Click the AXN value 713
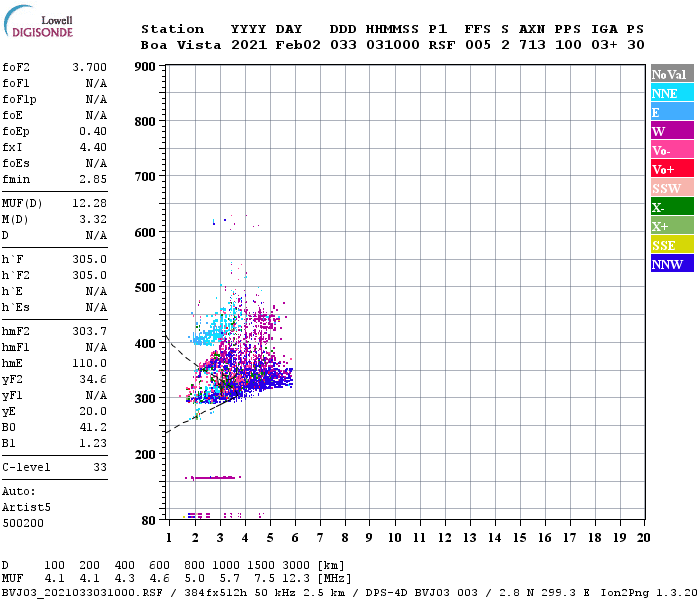 click(x=532, y=45)
